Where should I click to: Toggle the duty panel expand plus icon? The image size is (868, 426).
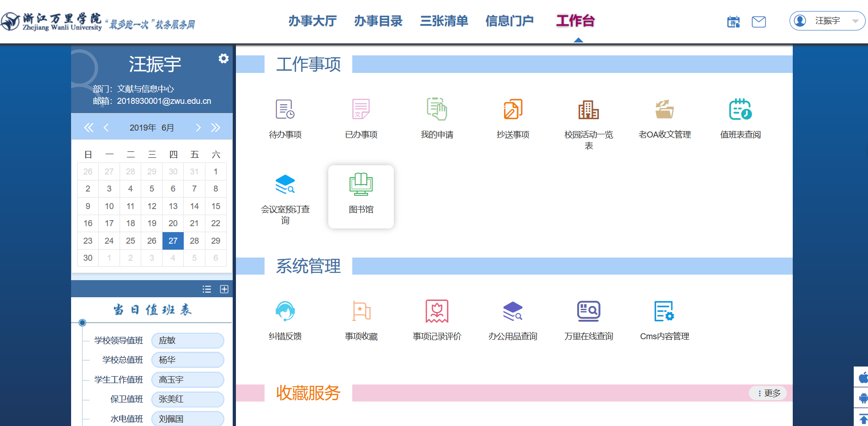(x=224, y=289)
